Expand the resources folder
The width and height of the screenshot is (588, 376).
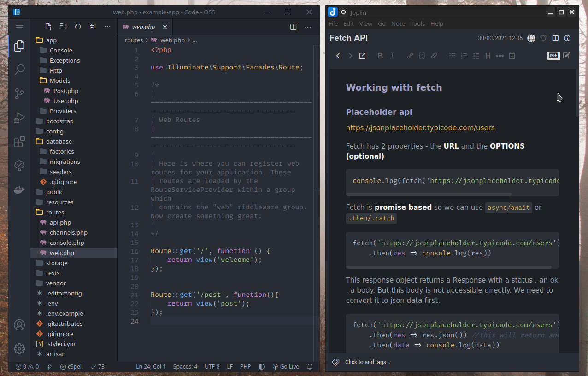(x=59, y=202)
